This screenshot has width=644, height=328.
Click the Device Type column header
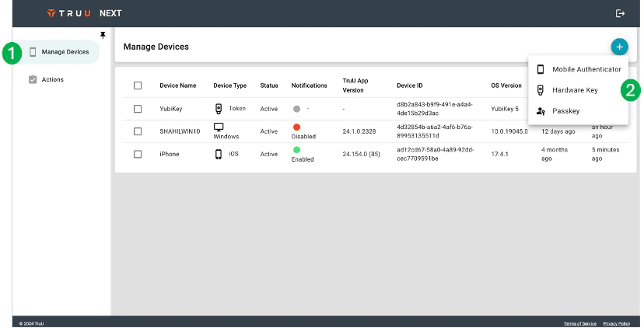click(x=230, y=85)
